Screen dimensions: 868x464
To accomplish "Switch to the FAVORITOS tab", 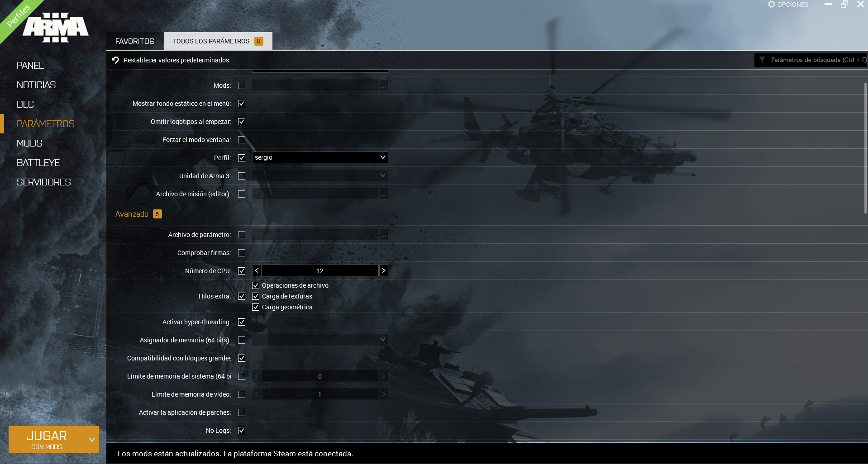I will point(134,41).
